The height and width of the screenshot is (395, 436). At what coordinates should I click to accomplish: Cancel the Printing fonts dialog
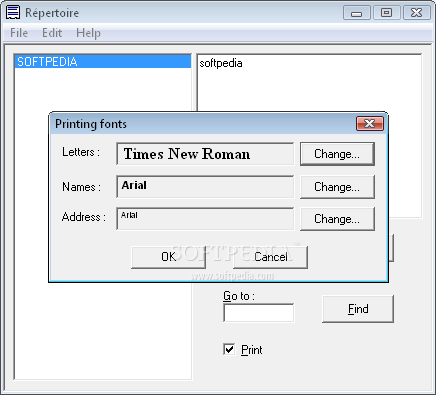pyautogui.click(x=270, y=257)
